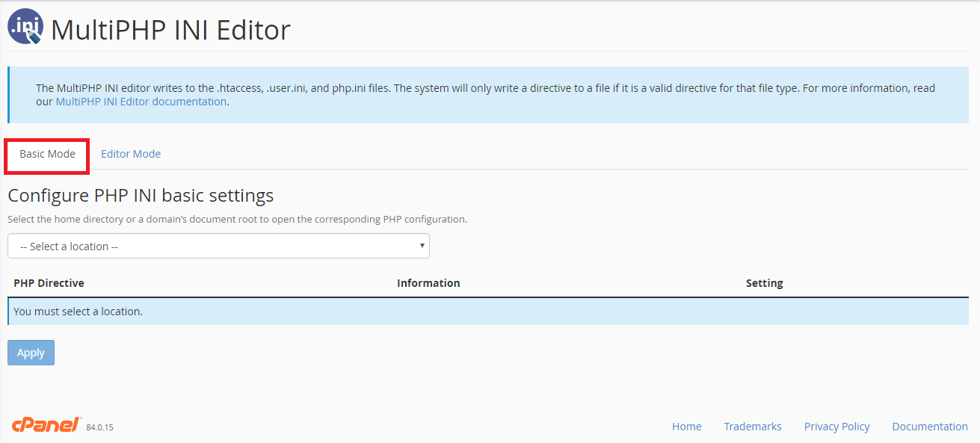Click the Setting column header

[765, 283]
